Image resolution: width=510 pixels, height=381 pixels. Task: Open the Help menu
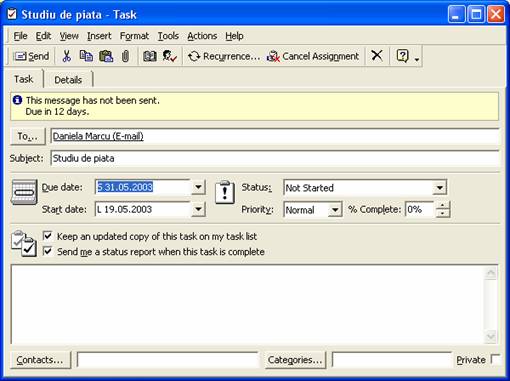(x=234, y=36)
